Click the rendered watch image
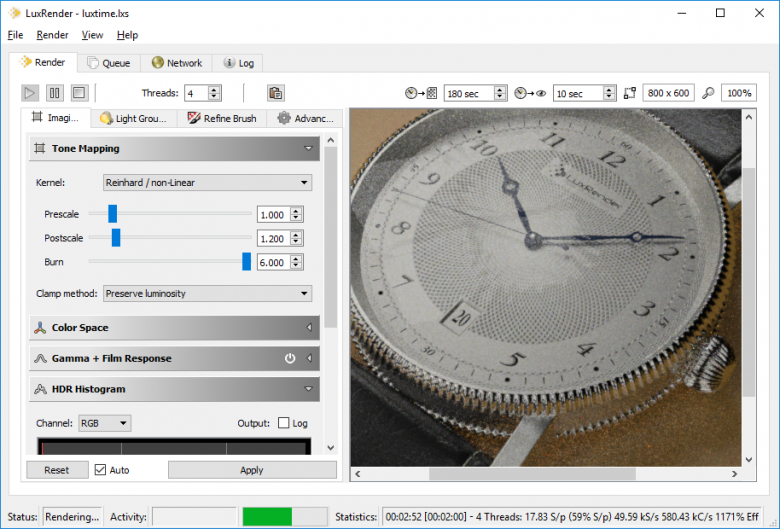Screen dimensions: 780x529 [546, 288]
